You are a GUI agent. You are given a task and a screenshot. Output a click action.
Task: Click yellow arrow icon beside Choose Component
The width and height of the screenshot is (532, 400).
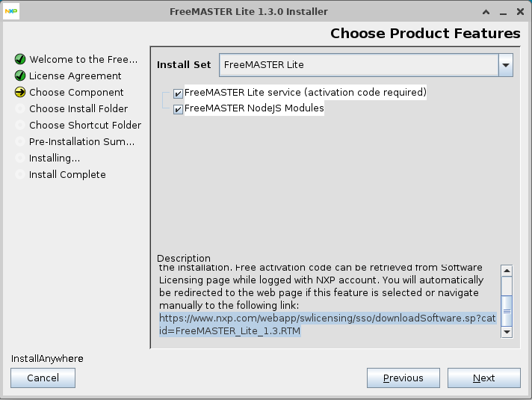(x=20, y=93)
